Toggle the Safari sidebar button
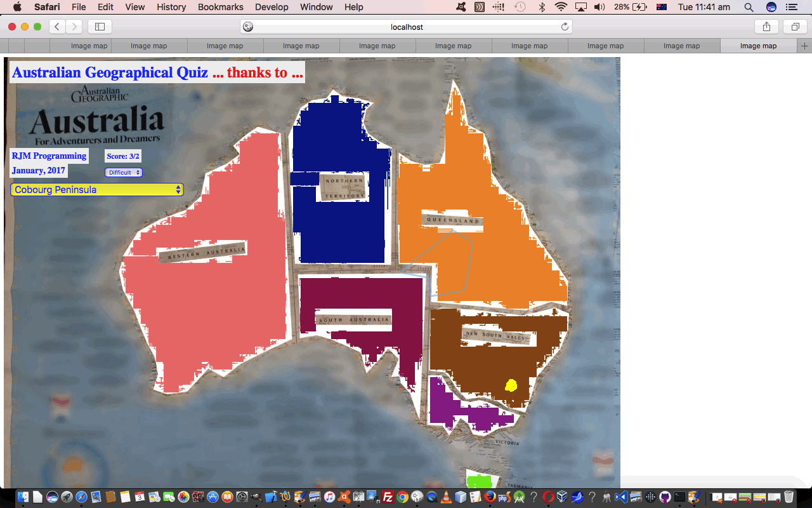Screen dimensions: 812x508 [100, 27]
